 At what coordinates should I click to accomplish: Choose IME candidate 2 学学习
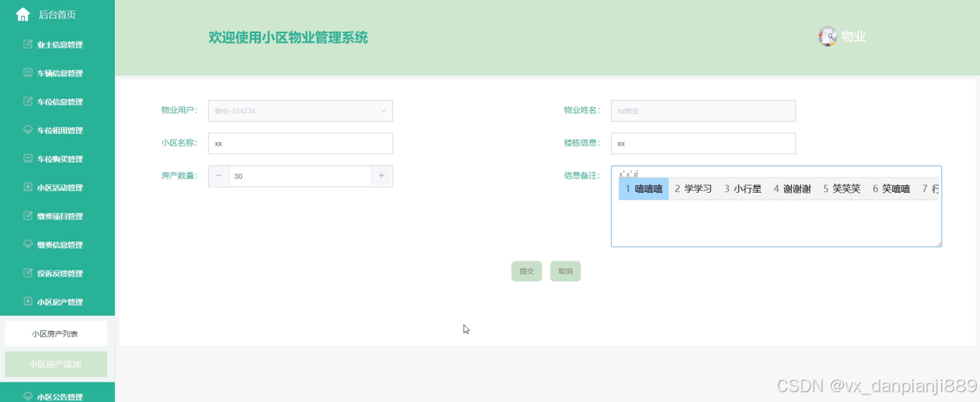coord(693,189)
